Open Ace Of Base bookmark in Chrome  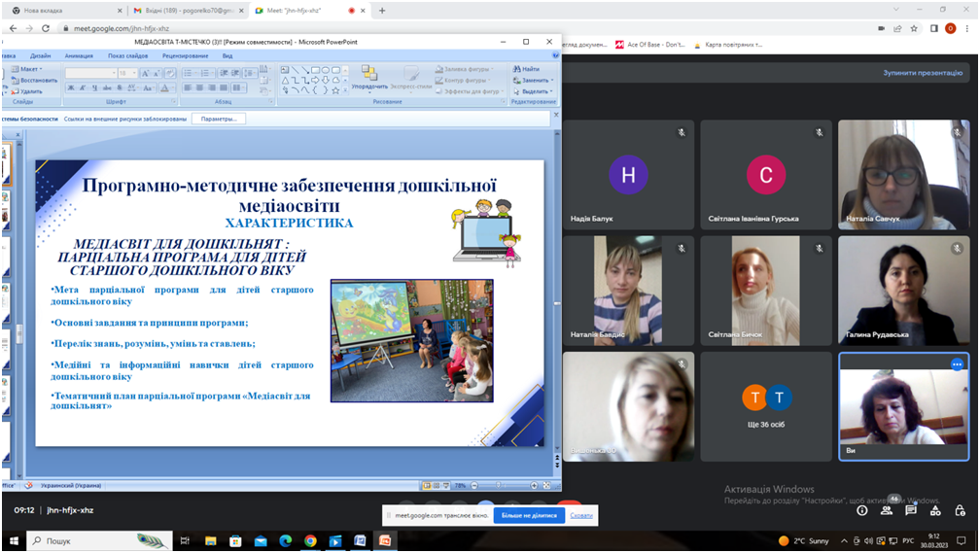point(650,45)
